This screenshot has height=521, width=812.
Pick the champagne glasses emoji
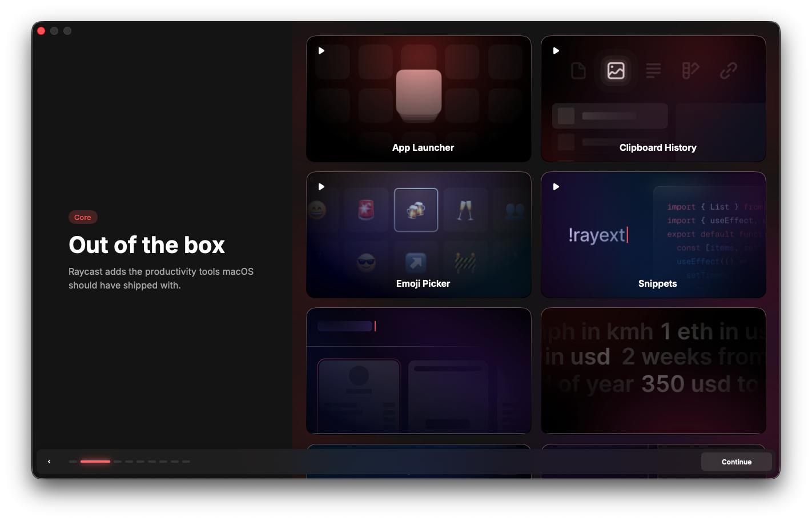coord(465,210)
